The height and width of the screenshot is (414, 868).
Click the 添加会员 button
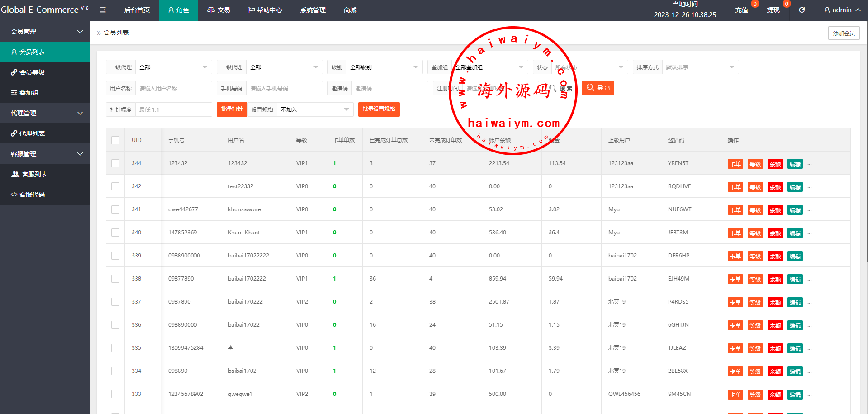click(x=844, y=33)
